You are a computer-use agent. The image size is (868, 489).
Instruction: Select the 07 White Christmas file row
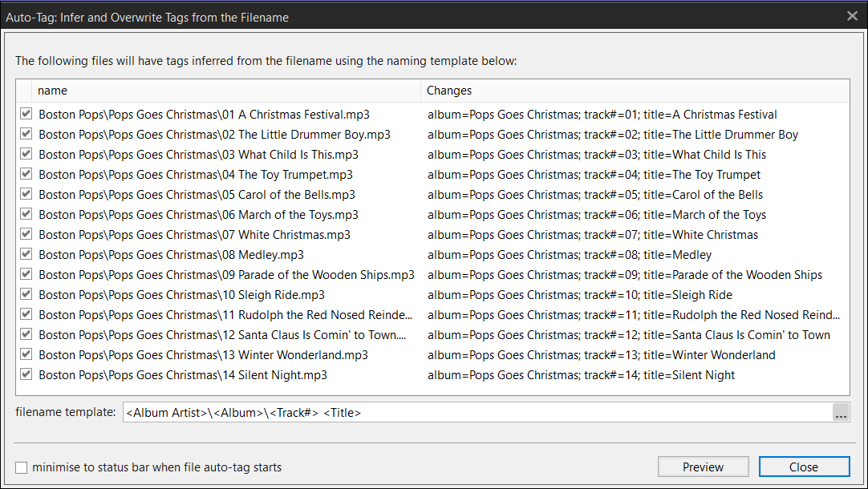tap(194, 235)
